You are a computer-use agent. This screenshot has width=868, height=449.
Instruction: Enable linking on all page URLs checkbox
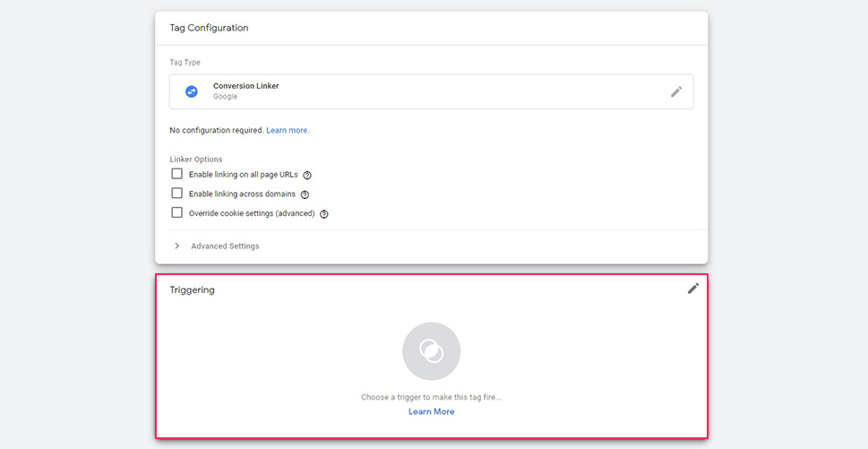(x=176, y=174)
